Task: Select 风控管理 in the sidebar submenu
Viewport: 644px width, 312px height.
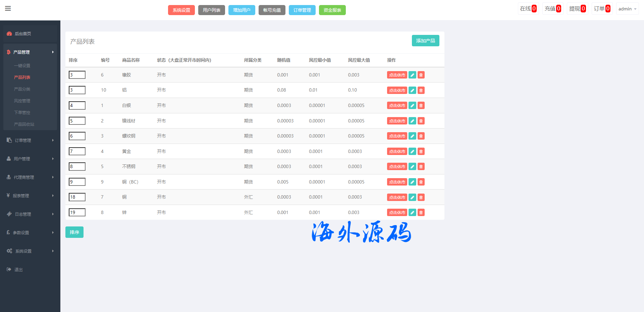Action: click(22, 101)
